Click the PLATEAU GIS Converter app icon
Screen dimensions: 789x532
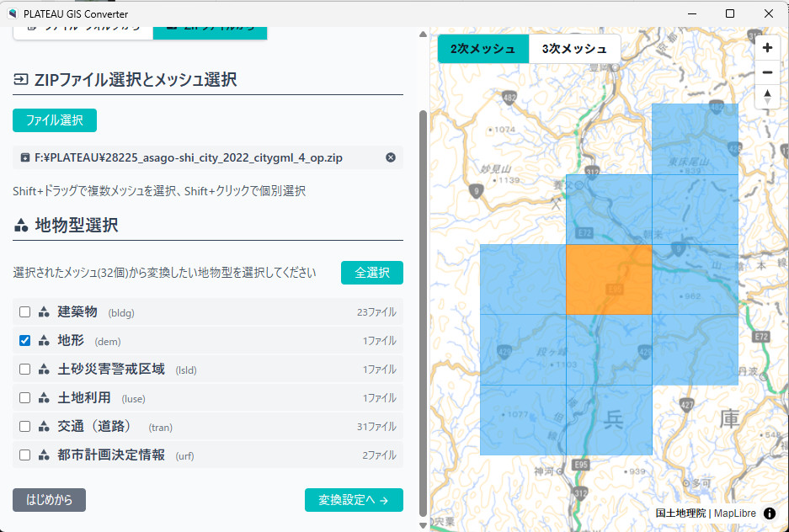(11, 13)
